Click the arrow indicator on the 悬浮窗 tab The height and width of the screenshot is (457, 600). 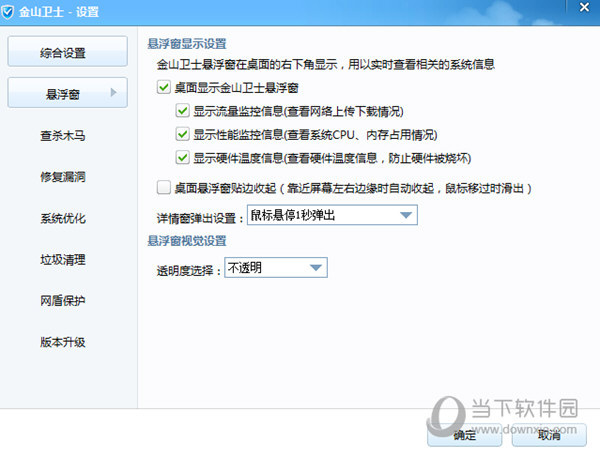coord(114,93)
